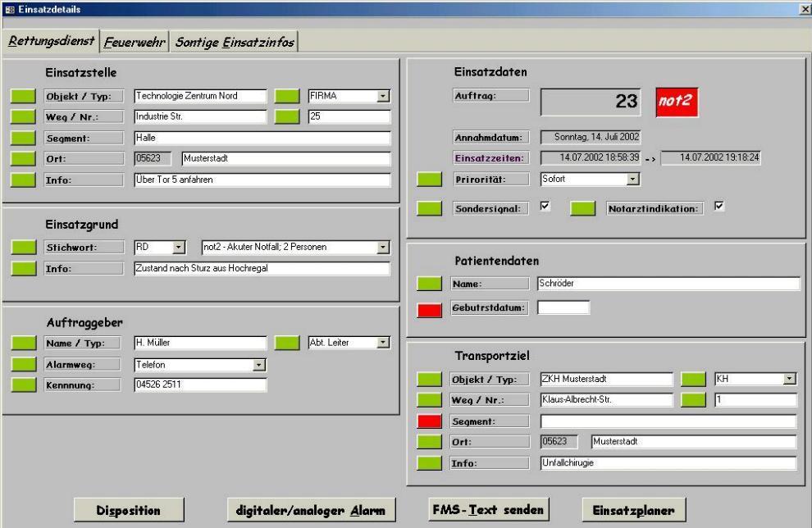Open the Alarmweg Telefon dropdown
Screen dimensions: 812x528
pyautogui.click(x=259, y=365)
